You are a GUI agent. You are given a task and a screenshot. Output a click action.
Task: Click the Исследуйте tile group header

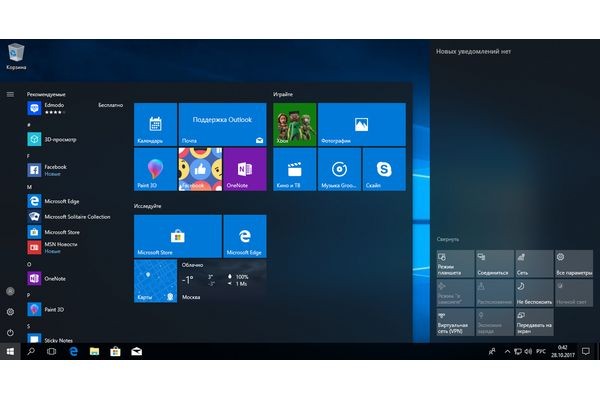[x=147, y=206]
